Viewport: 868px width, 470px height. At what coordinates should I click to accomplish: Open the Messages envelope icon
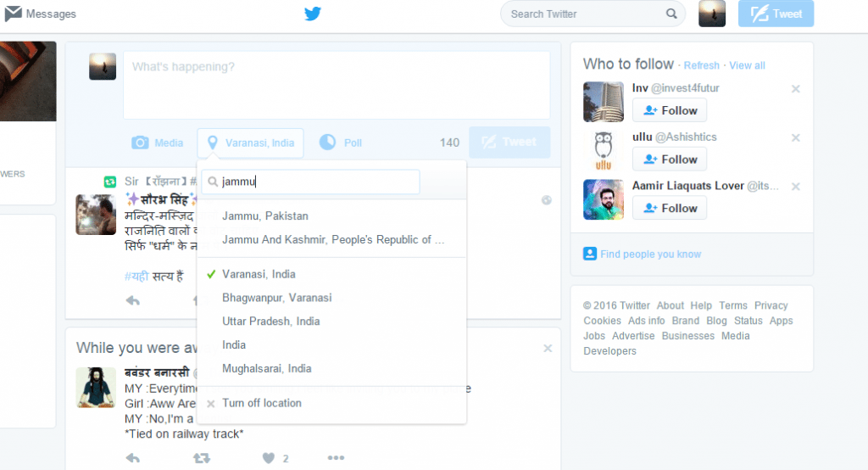click(x=13, y=14)
